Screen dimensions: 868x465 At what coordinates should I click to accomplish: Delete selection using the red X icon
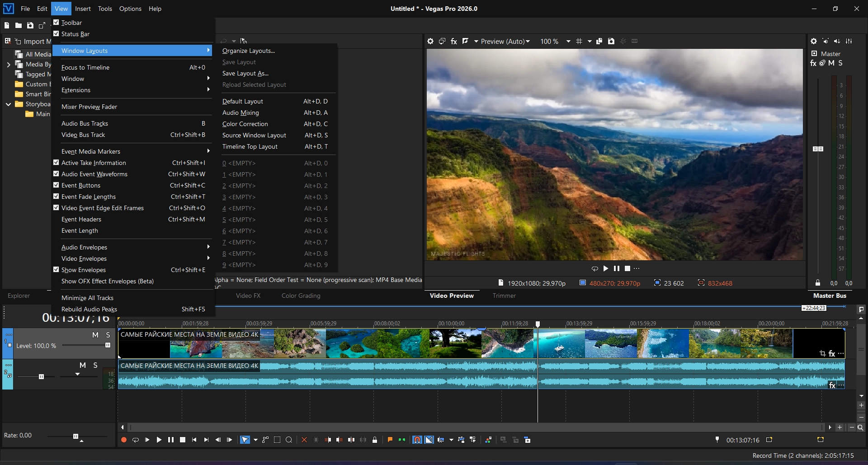click(x=304, y=440)
